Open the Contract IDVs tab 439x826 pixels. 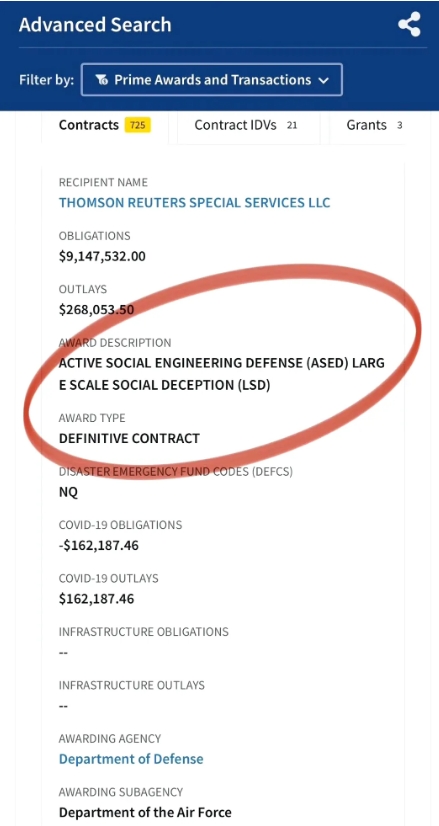[248, 125]
